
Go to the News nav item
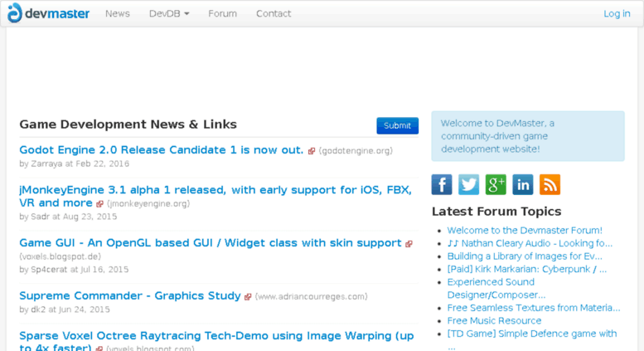coord(118,13)
